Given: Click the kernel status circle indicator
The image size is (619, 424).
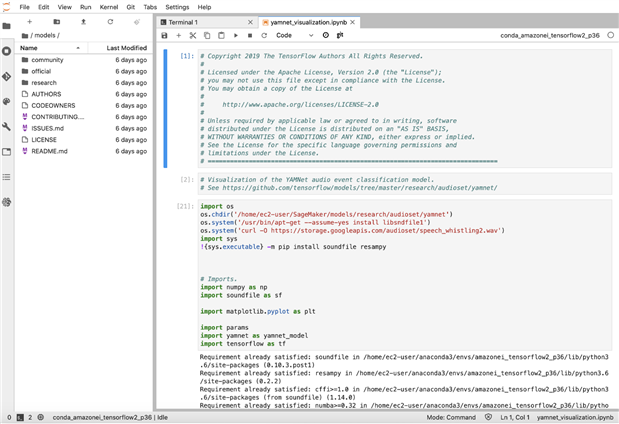Looking at the screenshot, I should pyautogui.click(x=611, y=35).
